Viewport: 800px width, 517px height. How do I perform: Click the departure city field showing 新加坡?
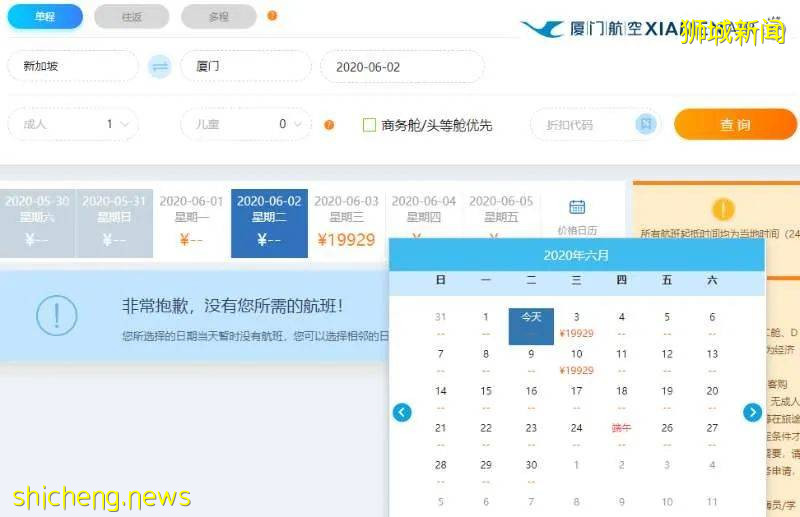tap(73, 66)
